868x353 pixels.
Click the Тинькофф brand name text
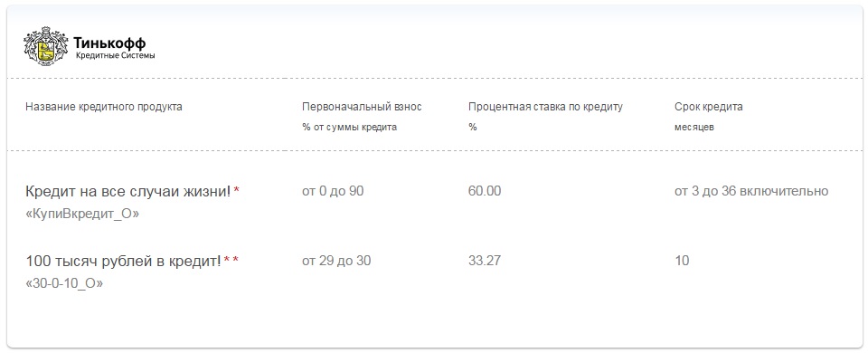pos(109,43)
